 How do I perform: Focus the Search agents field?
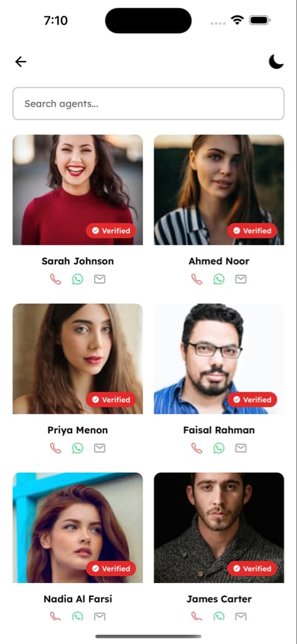[148, 104]
